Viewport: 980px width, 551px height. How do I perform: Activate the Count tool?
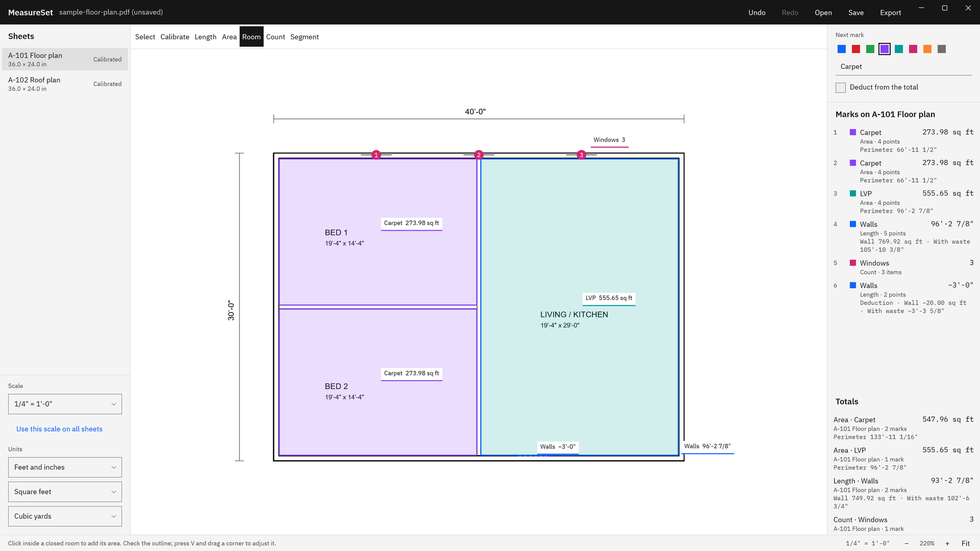click(276, 37)
